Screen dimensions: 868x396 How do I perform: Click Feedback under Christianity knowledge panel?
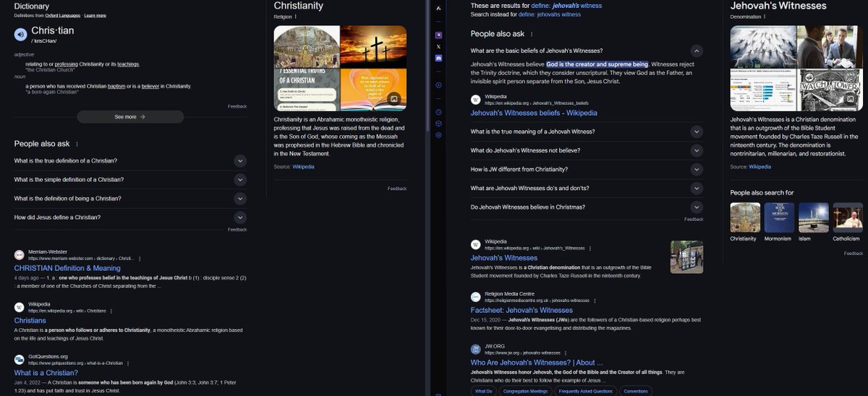[397, 189]
